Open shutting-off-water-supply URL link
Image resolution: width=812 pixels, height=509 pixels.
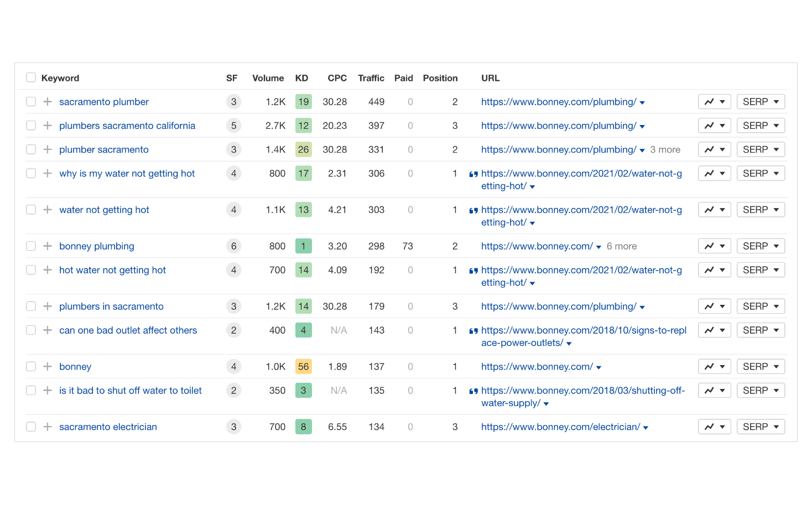click(x=583, y=397)
